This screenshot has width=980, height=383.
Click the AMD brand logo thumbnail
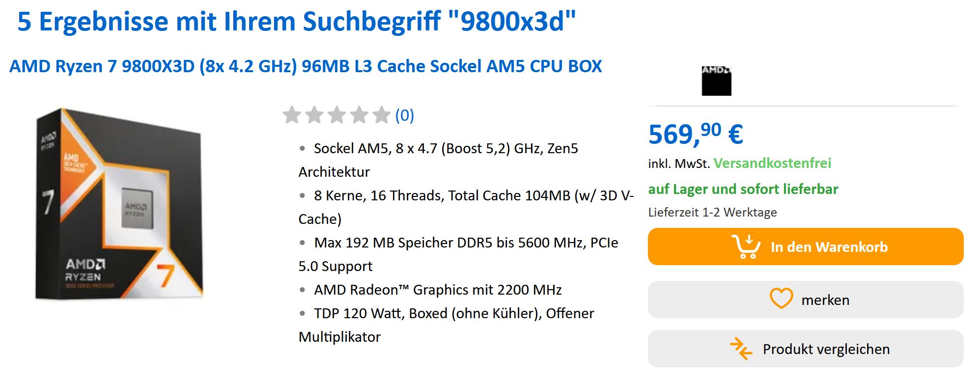tap(716, 81)
